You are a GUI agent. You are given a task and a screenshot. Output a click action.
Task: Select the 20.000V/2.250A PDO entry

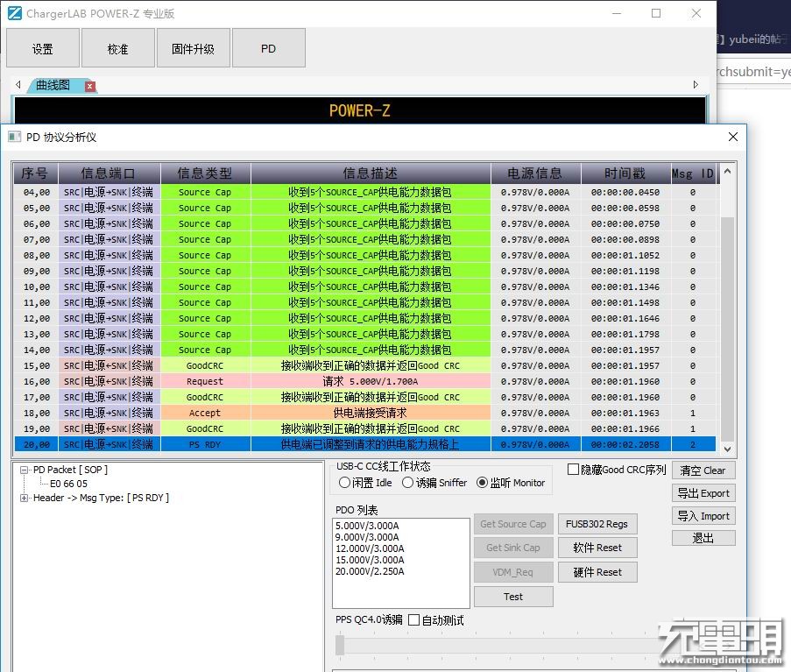coord(370,571)
